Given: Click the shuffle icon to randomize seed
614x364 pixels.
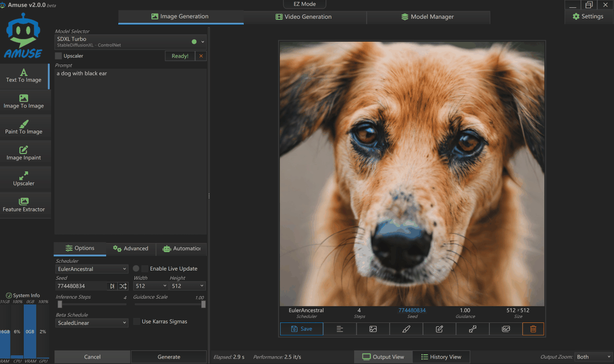Looking at the screenshot, I should click(123, 286).
